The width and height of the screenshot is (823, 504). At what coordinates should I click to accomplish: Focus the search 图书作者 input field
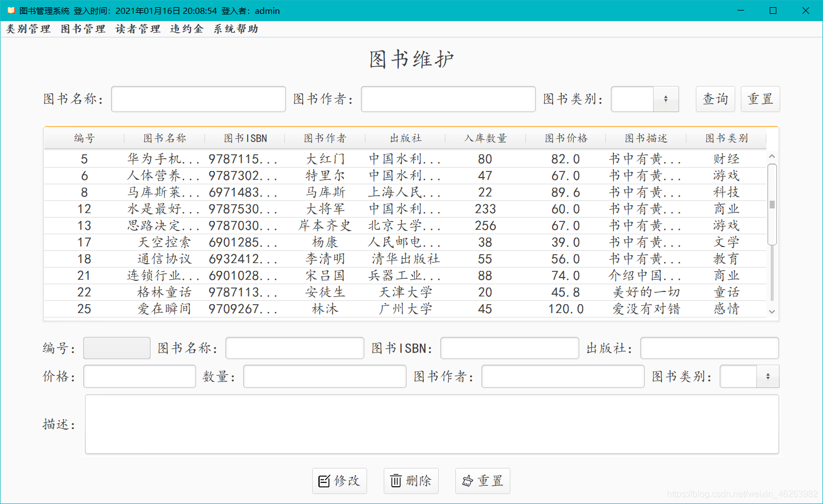click(448, 99)
